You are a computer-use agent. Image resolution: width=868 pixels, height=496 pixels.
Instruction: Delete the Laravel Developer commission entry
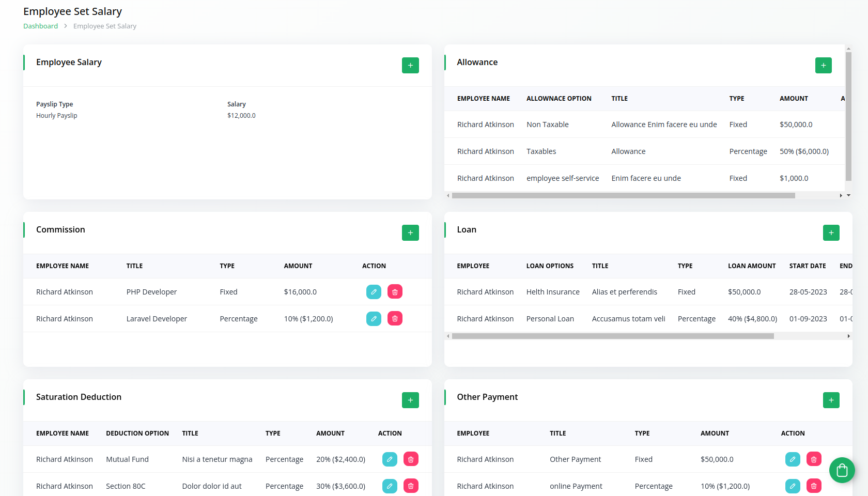tap(395, 319)
